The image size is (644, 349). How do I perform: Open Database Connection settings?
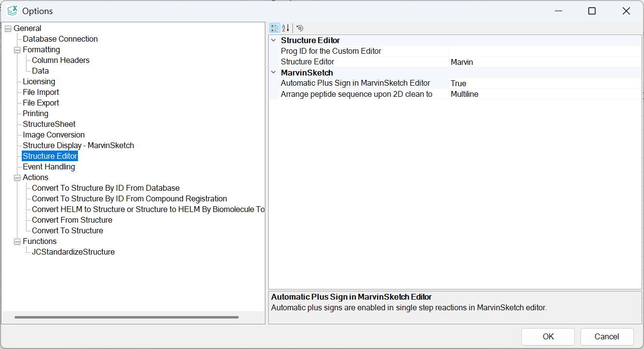pos(60,39)
